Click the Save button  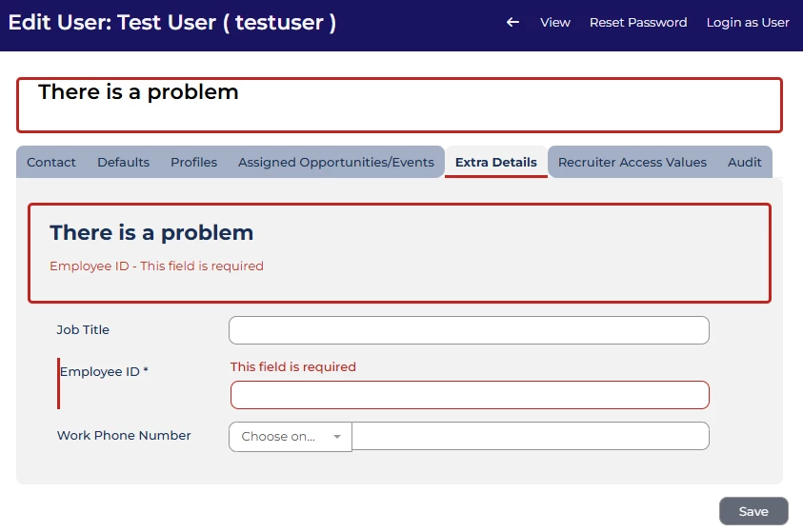pyautogui.click(x=753, y=511)
